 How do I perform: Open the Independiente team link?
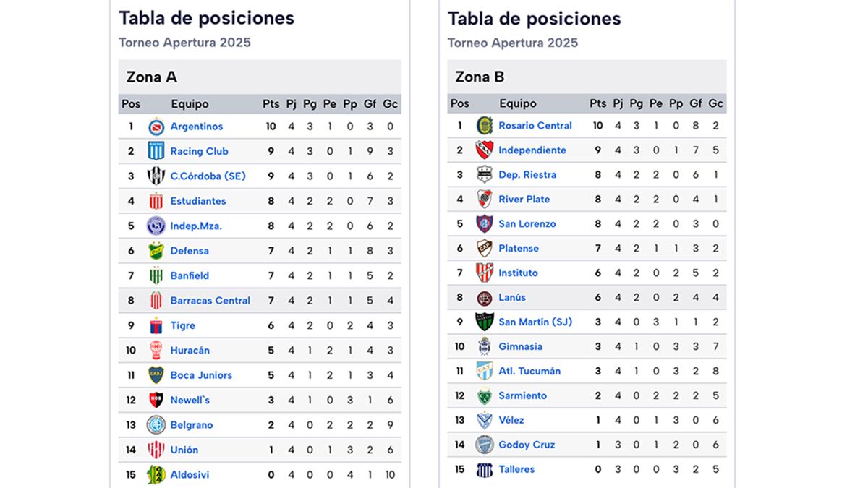pos(532,150)
